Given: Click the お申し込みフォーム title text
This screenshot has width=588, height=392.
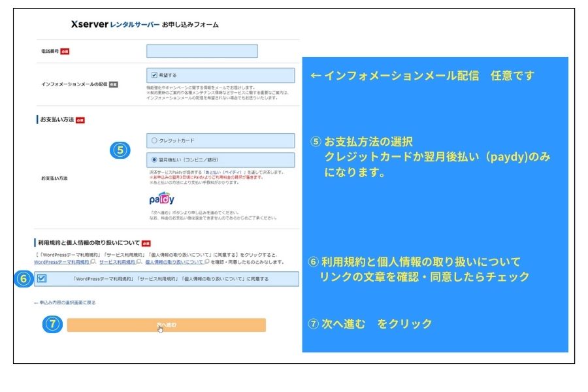Looking at the screenshot, I should coord(190,25).
